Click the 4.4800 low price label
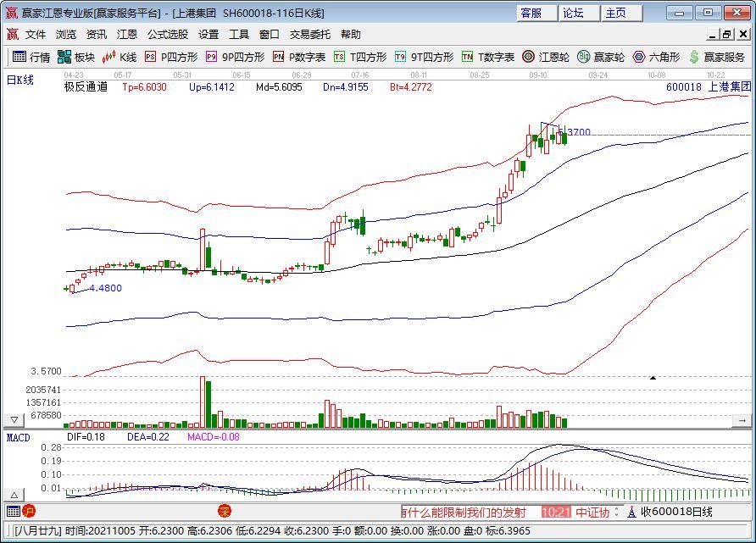This screenshot has height=543, width=756. tap(106, 288)
